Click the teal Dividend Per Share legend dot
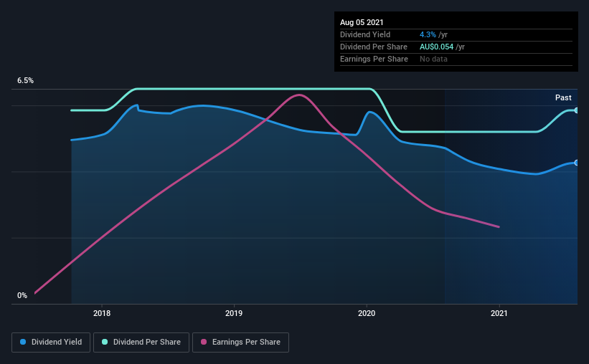This screenshot has height=364, width=589. pos(105,342)
